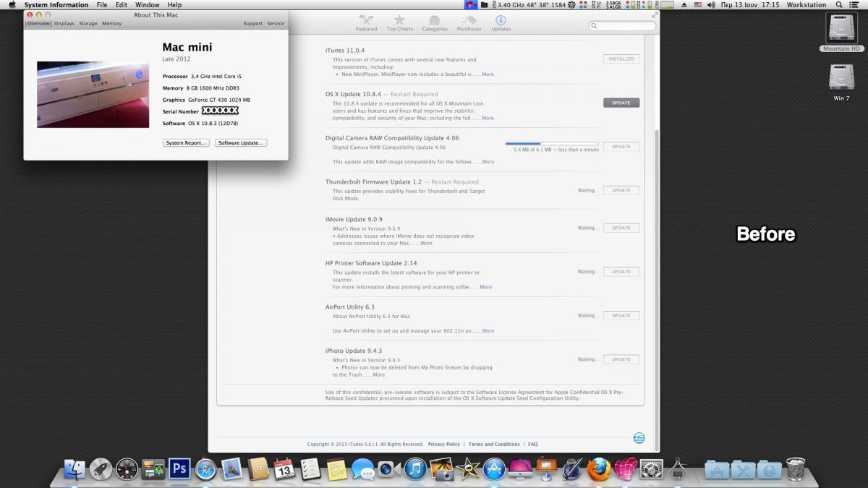The width and height of the screenshot is (868, 488).
Task: Launch Firefox from the Dock
Action: 599,469
